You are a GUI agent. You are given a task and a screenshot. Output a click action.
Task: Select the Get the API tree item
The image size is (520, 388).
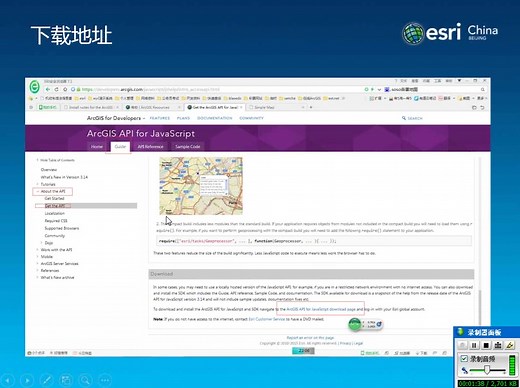(x=86, y=206)
